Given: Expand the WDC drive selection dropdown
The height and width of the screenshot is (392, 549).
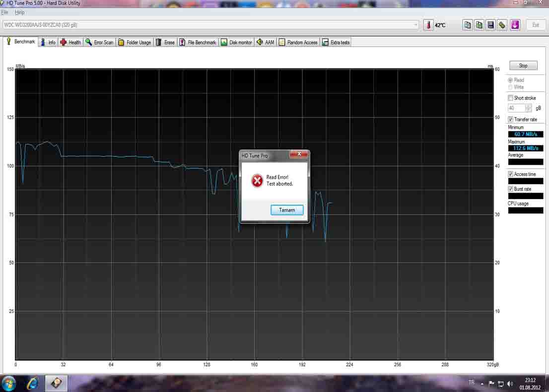Looking at the screenshot, I should (415, 25).
